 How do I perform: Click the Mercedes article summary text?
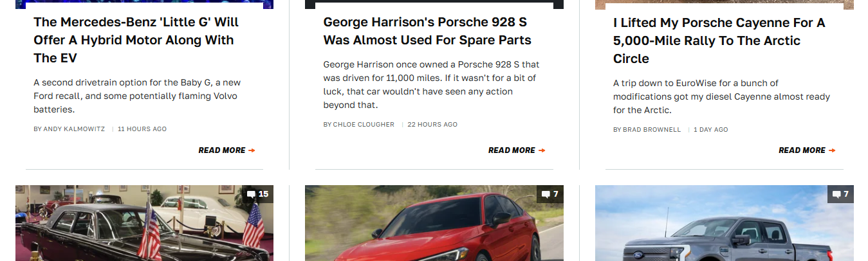pyautogui.click(x=137, y=96)
